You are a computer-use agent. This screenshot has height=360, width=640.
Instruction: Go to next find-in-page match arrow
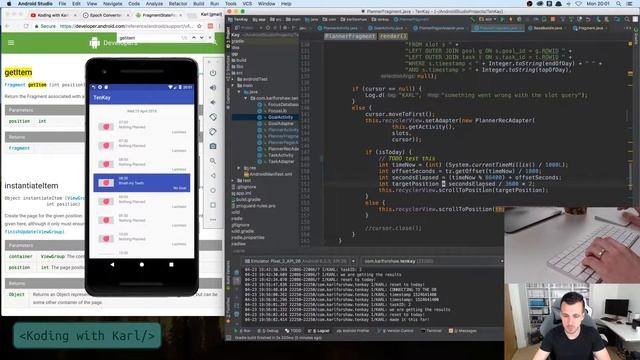[201, 38]
